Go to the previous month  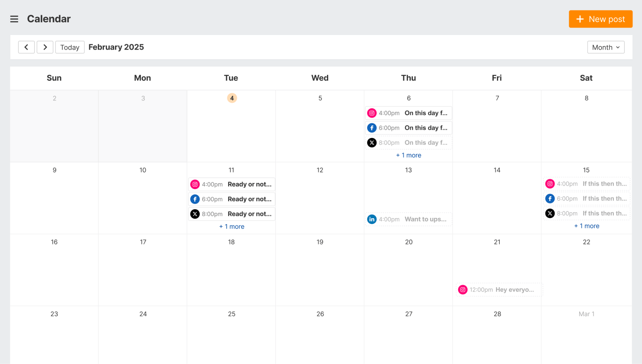coord(26,47)
